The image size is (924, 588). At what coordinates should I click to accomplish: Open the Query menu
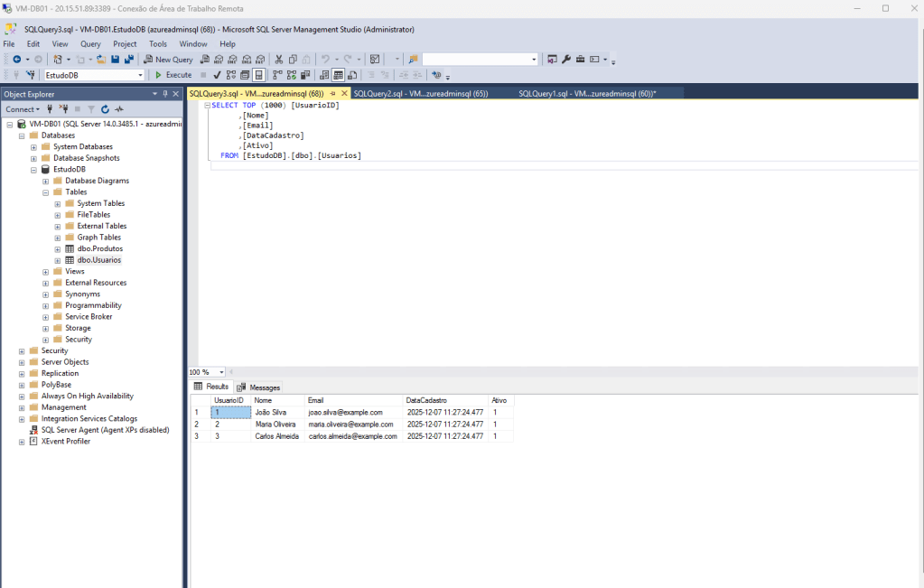(90, 43)
